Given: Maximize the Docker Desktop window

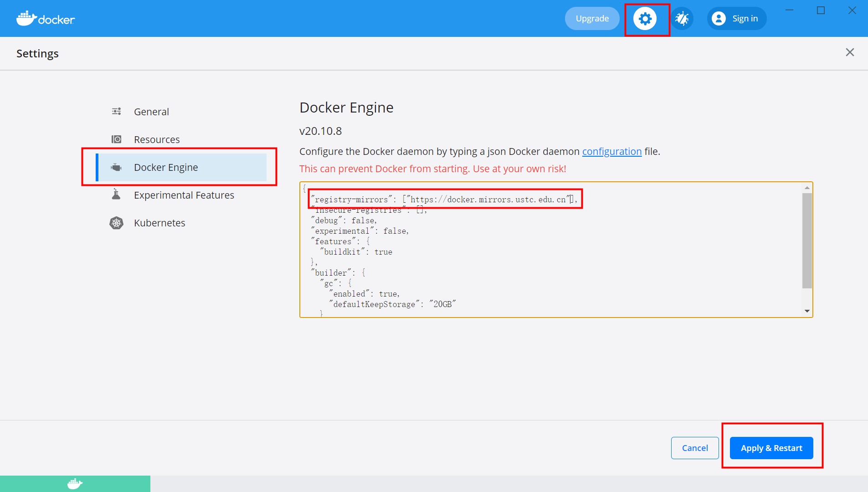Looking at the screenshot, I should [x=821, y=10].
